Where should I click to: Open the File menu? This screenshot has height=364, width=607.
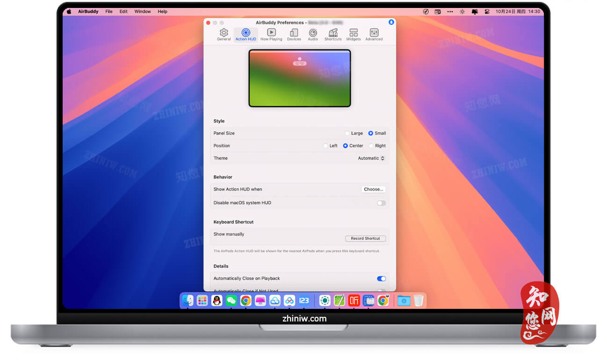pyautogui.click(x=109, y=12)
